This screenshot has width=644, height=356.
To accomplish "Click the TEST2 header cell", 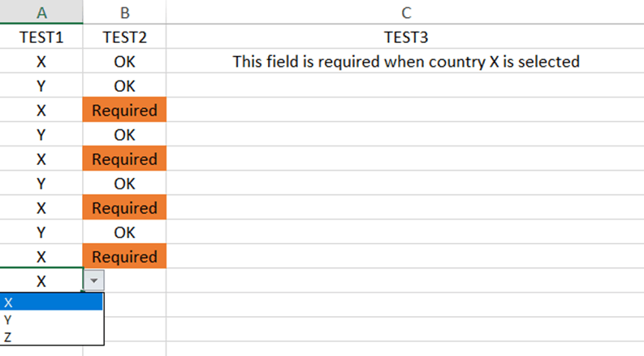I will [x=124, y=37].
